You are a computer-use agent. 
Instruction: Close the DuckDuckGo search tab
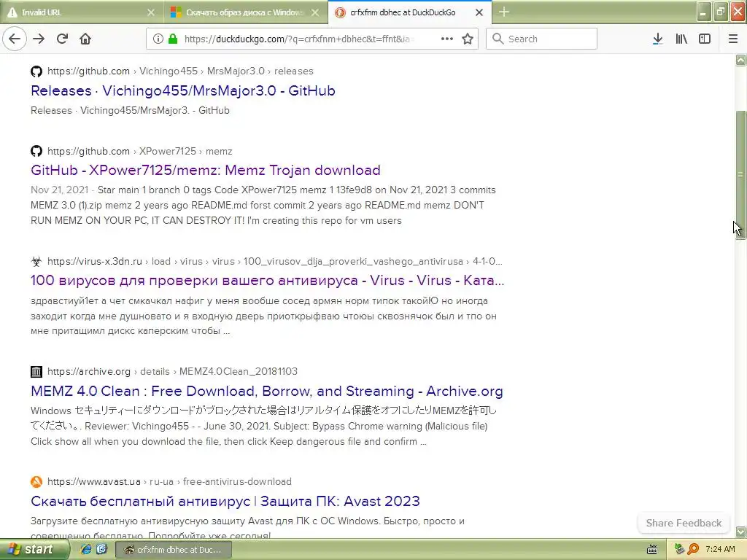(x=479, y=12)
